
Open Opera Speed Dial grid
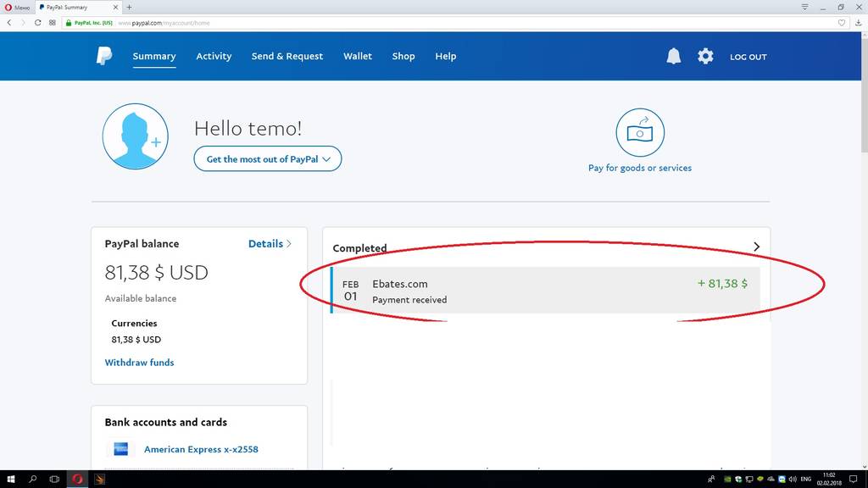click(x=52, y=23)
